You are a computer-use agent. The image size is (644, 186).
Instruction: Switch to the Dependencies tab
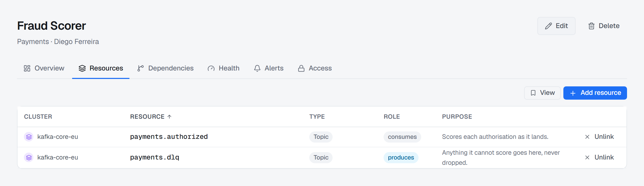tap(166, 68)
